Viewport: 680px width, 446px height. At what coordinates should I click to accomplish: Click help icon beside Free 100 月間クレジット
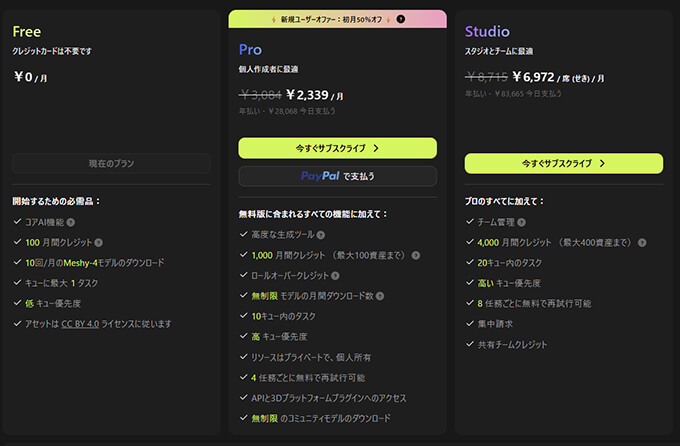tap(99, 242)
